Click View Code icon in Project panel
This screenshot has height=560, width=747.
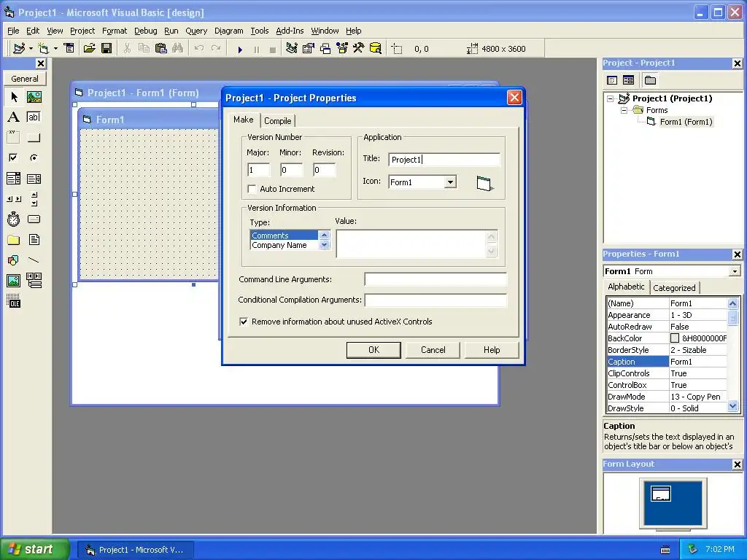pyautogui.click(x=612, y=80)
